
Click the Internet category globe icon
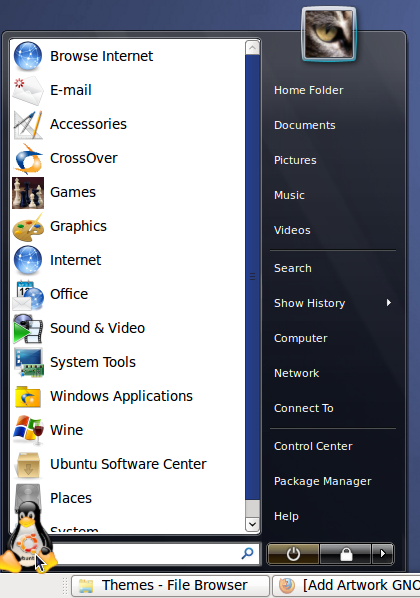pos(28,260)
